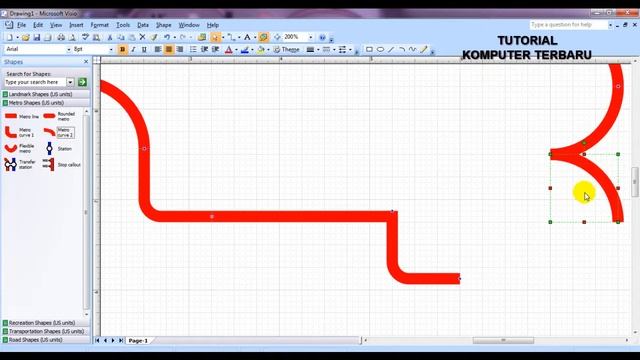
Task: Choose the Station shape
Action: 59,149
